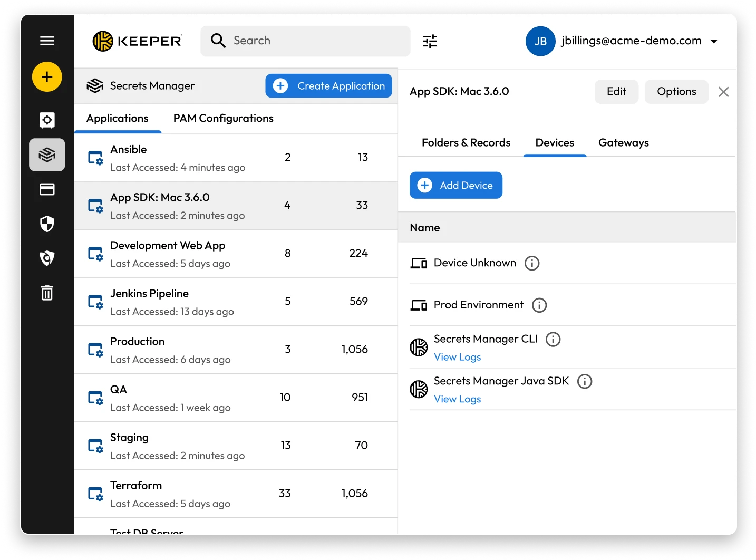Select the Development Web App row
The height and width of the screenshot is (560, 756).
(x=236, y=254)
